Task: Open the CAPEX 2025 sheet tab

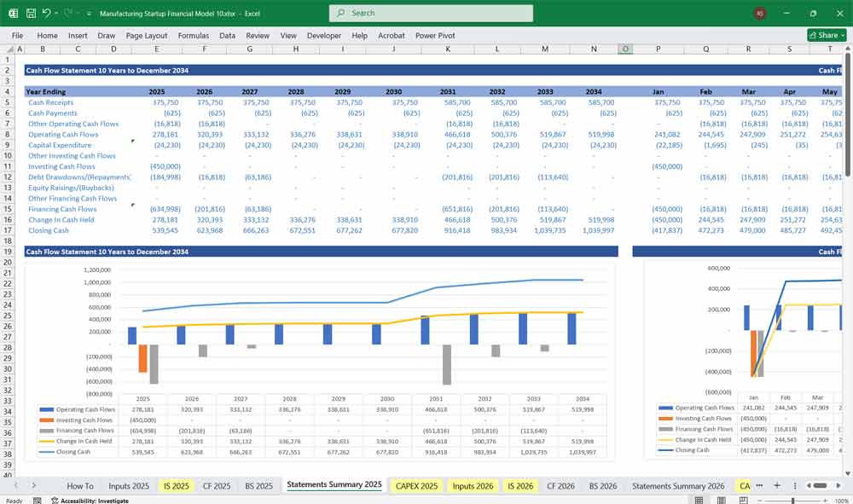Action: pyautogui.click(x=415, y=485)
